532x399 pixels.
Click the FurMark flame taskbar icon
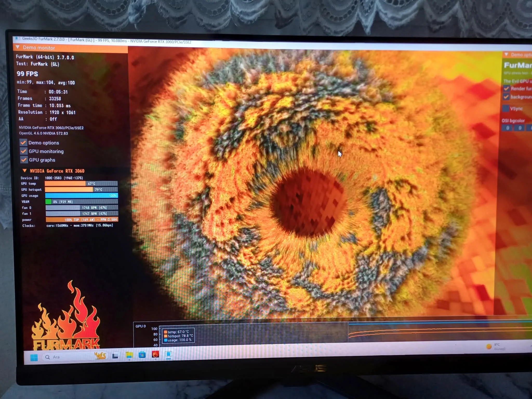[x=155, y=354]
